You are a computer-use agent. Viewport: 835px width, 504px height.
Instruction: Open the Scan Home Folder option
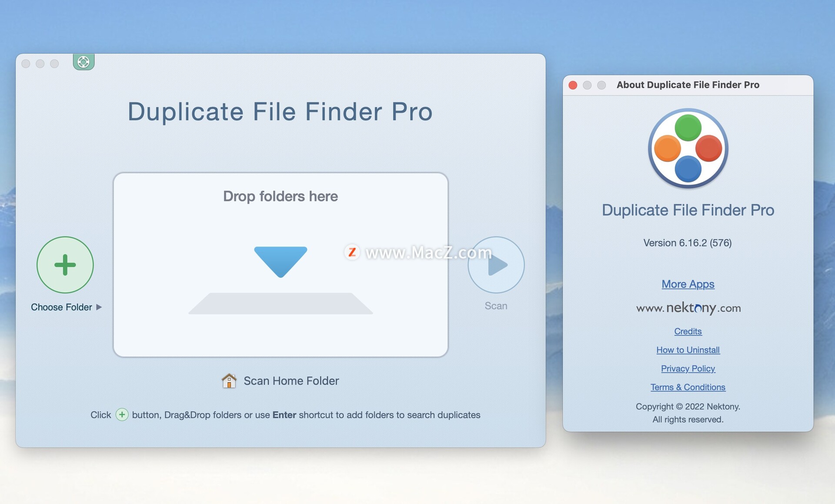(x=291, y=381)
